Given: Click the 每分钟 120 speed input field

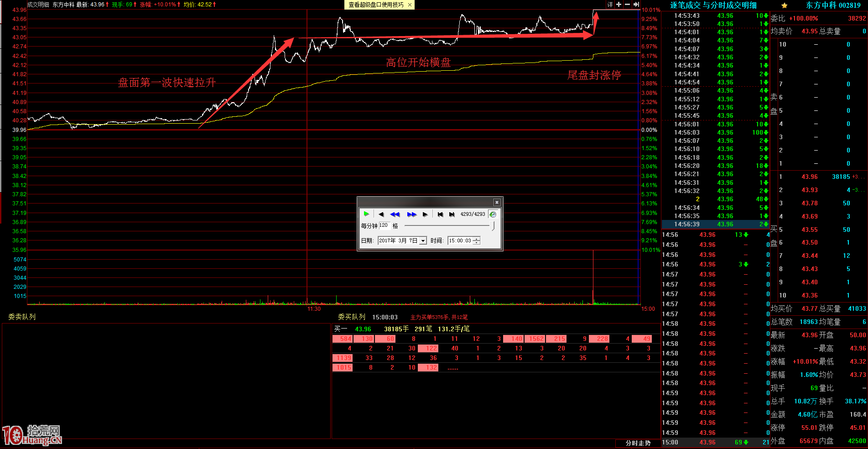Looking at the screenshot, I should coord(384,225).
